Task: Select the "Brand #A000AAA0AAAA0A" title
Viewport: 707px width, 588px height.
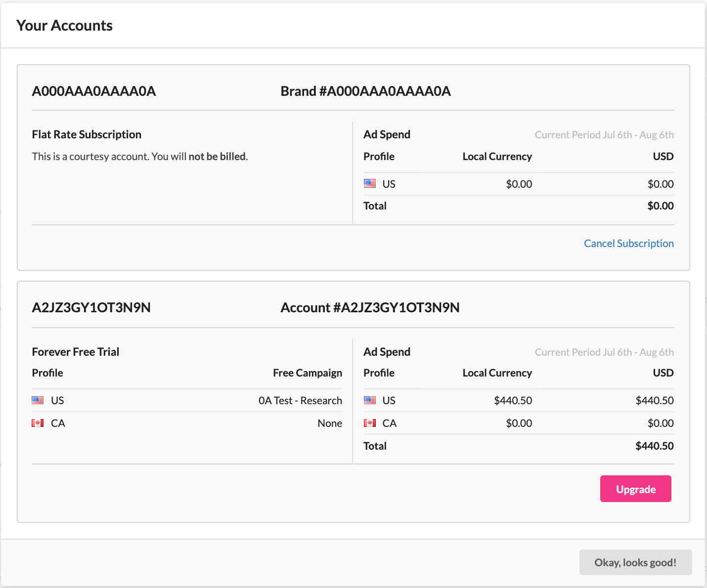Action: tap(365, 91)
